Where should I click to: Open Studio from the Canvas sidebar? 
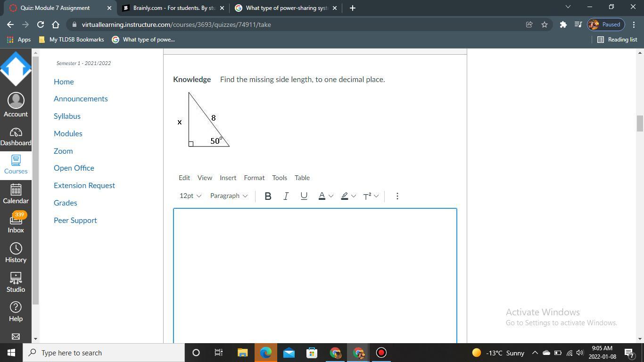16,282
